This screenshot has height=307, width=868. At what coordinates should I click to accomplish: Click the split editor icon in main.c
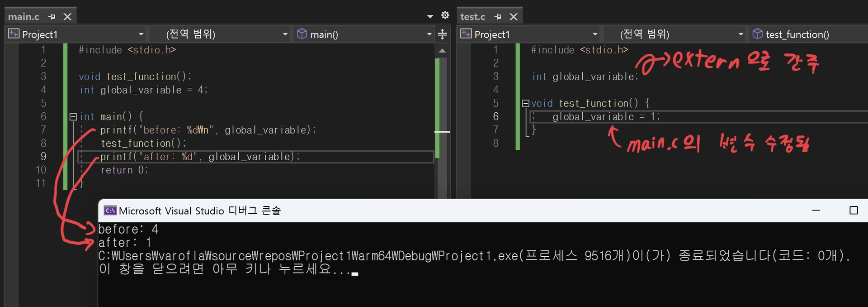pos(442,34)
